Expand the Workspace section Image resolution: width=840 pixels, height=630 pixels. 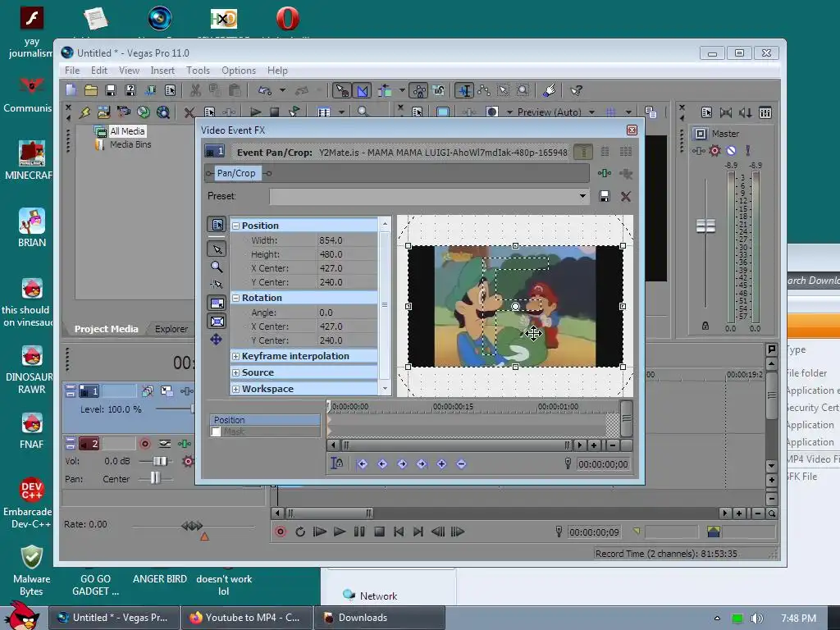click(x=235, y=389)
